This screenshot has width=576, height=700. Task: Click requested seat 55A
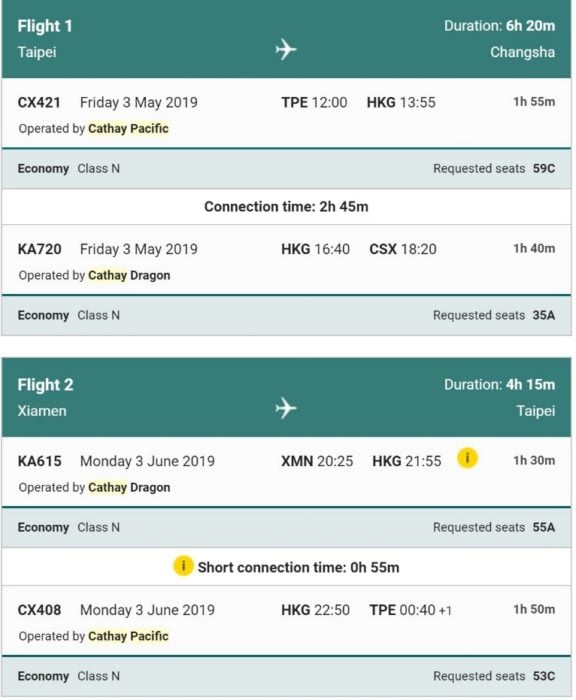pos(544,528)
